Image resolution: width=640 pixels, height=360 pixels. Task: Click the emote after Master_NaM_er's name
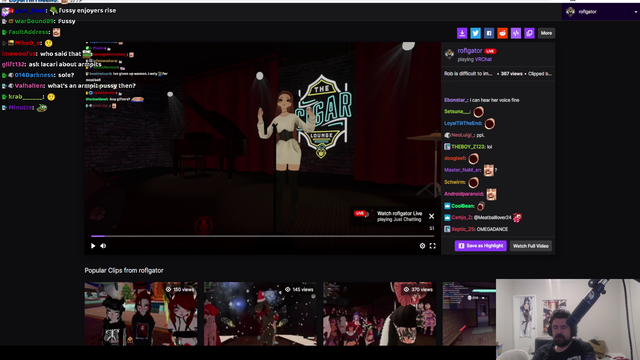[x=489, y=170]
